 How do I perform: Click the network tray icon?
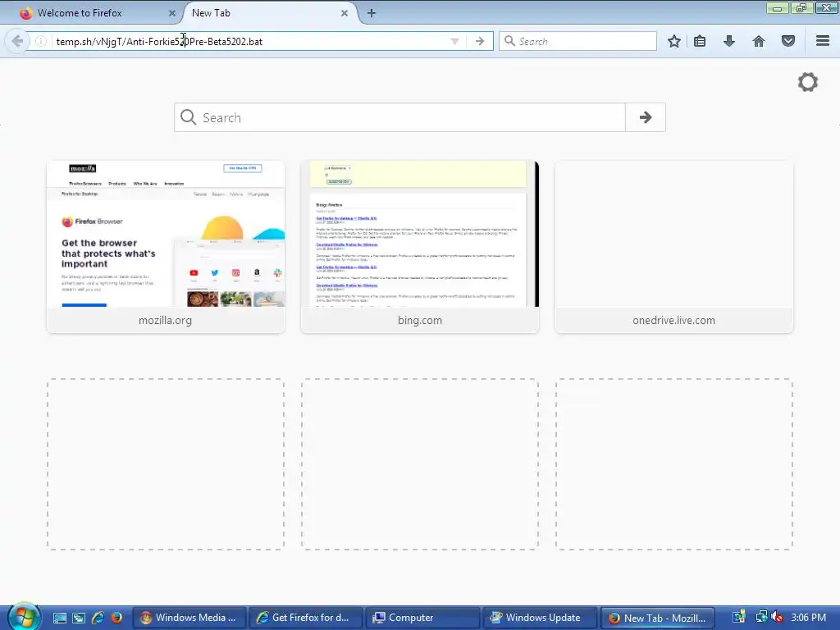coord(761,617)
